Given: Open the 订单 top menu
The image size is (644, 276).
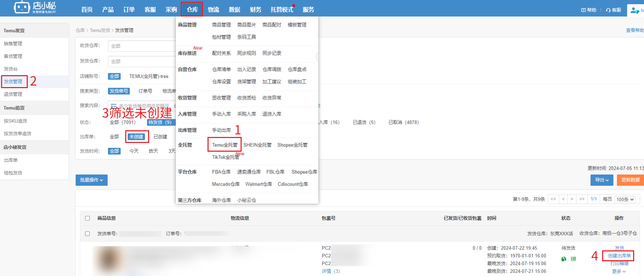Looking at the screenshot, I should (129, 9).
